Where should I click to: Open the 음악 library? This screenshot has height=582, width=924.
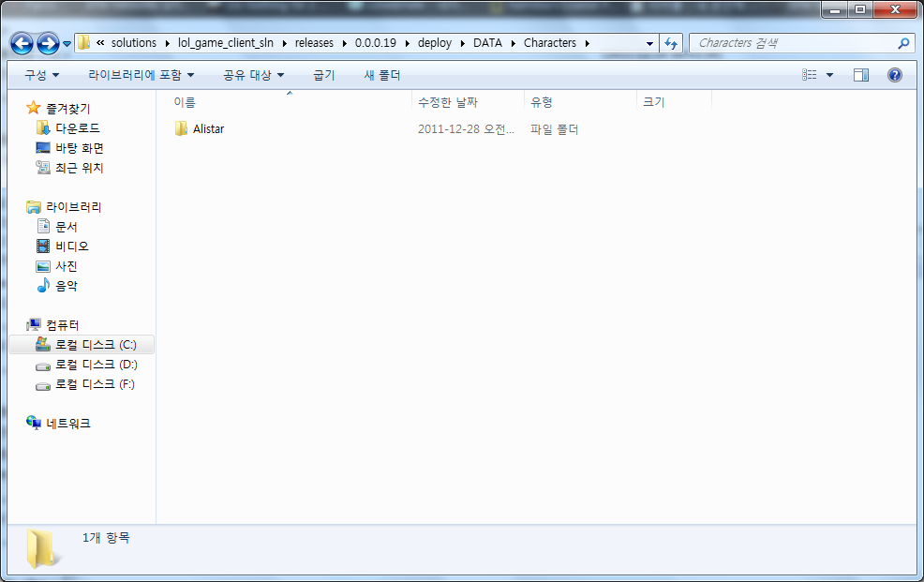[x=66, y=286]
